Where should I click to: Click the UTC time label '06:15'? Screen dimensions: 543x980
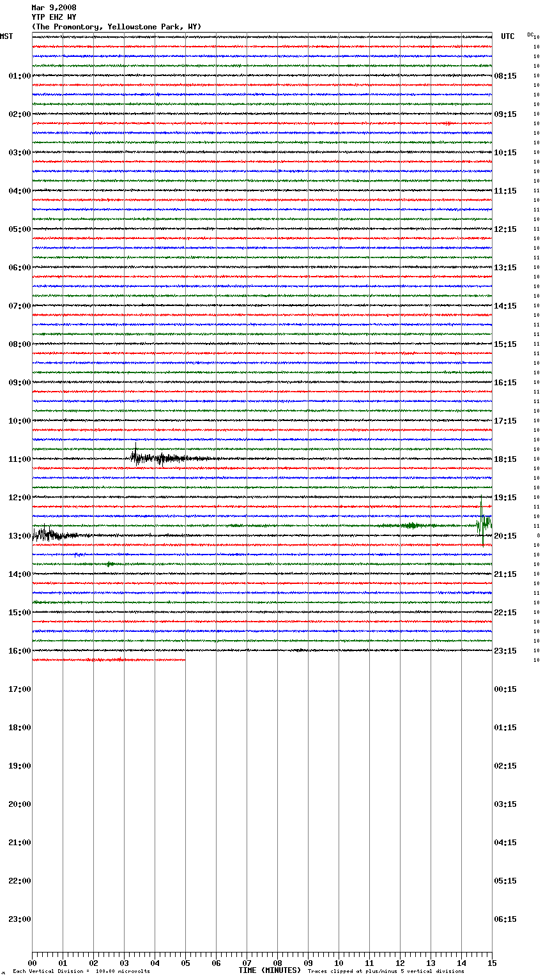pos(505,919)
